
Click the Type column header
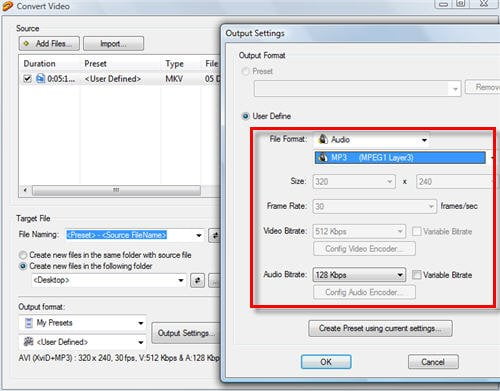point(174,63)
